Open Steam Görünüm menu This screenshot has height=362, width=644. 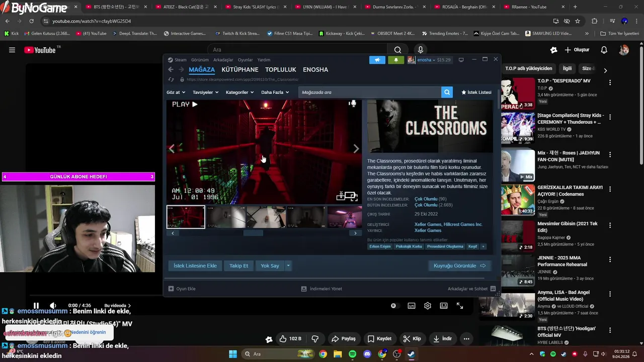coord(200,60)
